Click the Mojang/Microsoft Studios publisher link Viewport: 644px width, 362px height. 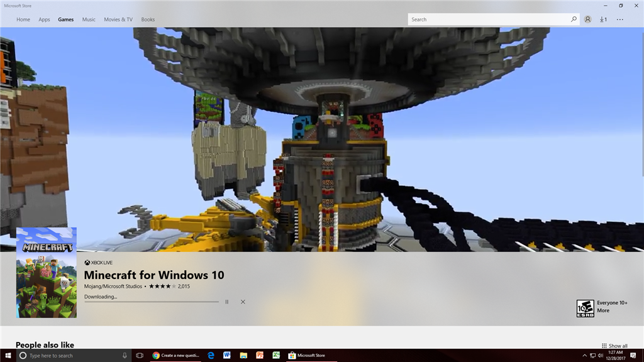coord(113,286)
